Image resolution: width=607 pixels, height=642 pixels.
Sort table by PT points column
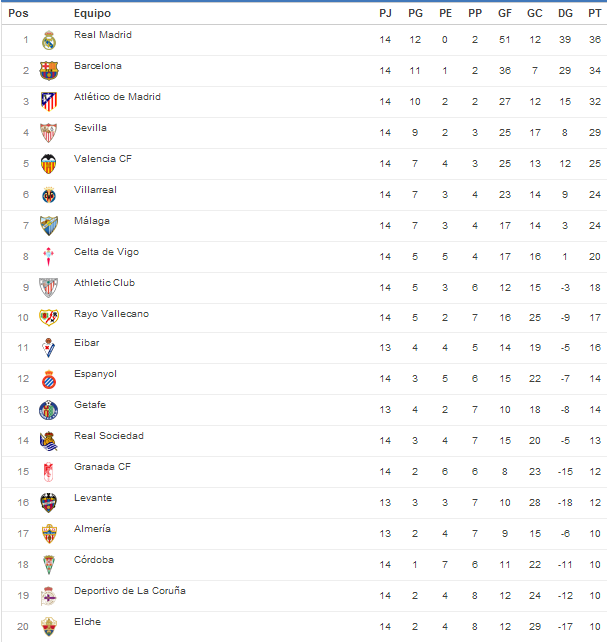pyautogui.click(x=594, y=13)
